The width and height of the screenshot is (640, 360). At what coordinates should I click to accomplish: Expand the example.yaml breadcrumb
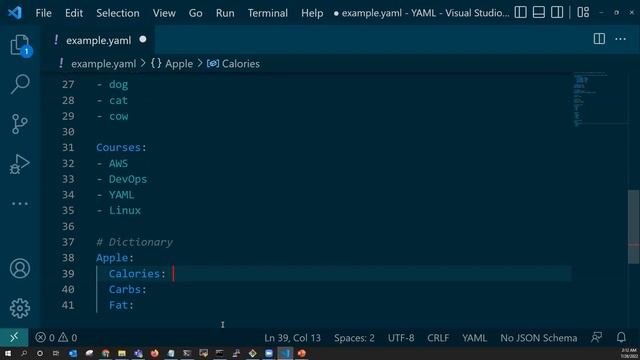103,64
